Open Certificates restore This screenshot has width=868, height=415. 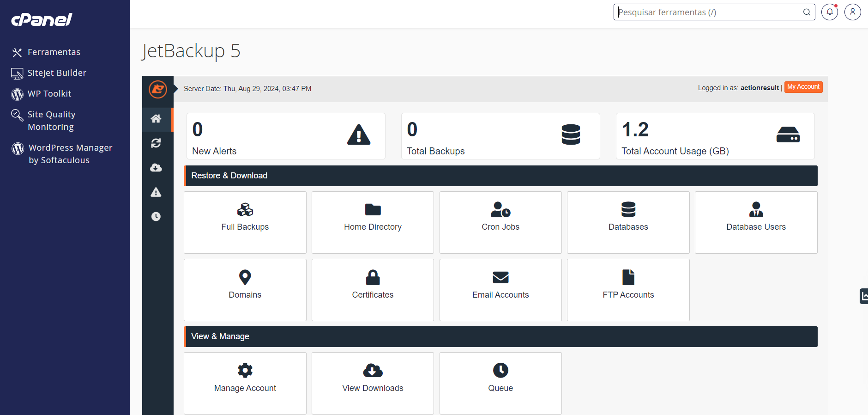pos(373,290)
